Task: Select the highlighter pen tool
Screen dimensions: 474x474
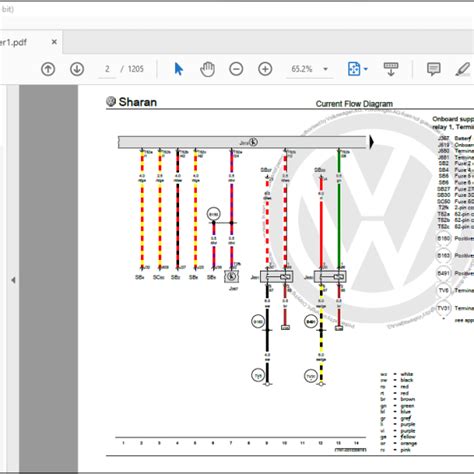Action: [463, 69]
